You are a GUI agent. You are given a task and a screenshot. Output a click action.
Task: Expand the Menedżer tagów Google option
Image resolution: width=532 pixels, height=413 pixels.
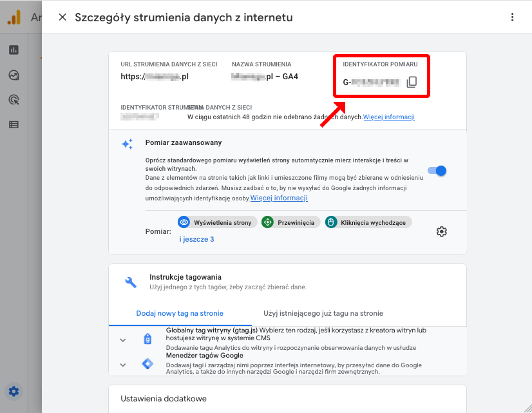click(122, 364)
